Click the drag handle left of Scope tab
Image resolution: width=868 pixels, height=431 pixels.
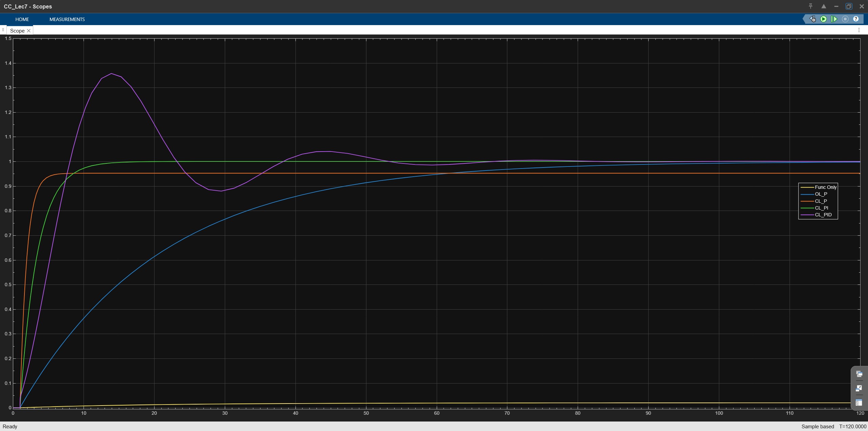[3, 30]
